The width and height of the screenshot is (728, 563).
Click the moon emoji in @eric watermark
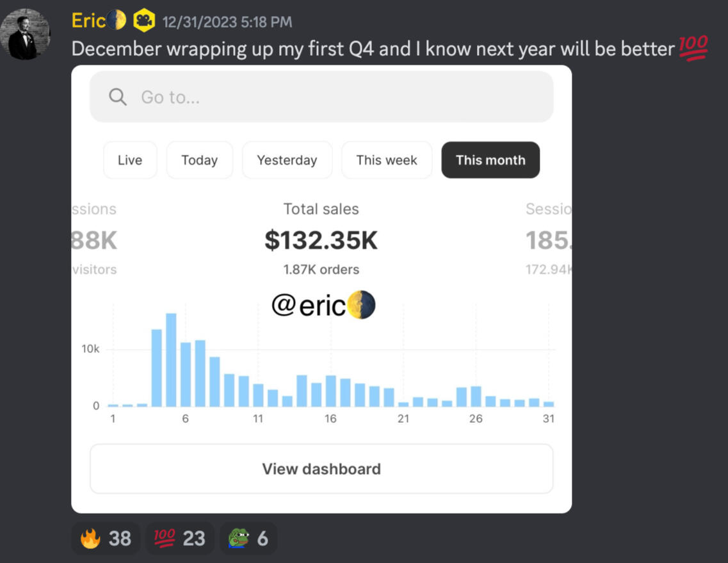click(361, 306)
